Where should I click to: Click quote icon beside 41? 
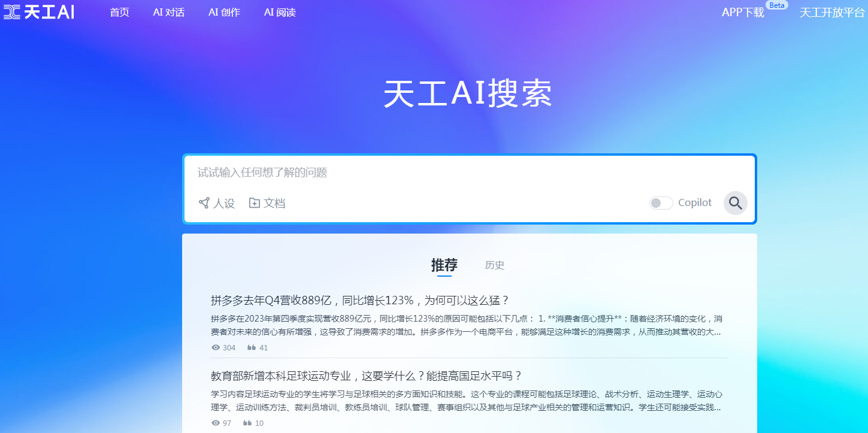(252, 347)
